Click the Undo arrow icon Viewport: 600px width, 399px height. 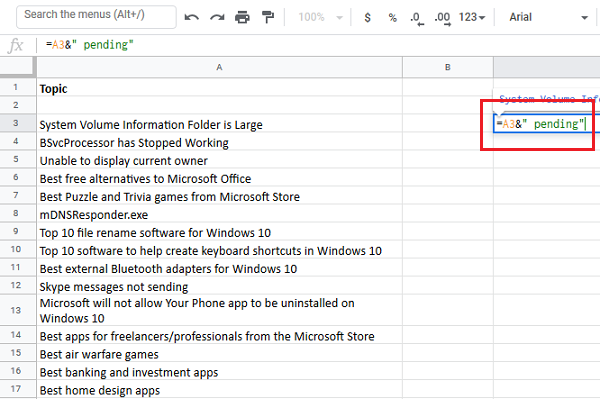tap(192, 17)
